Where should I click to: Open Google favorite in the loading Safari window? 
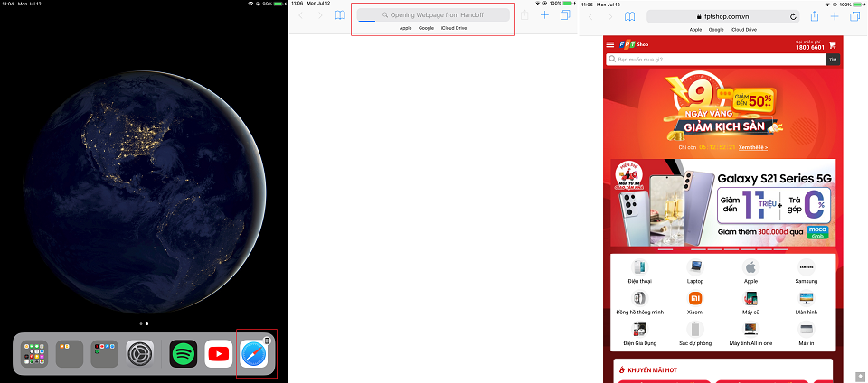click(426, 28)
